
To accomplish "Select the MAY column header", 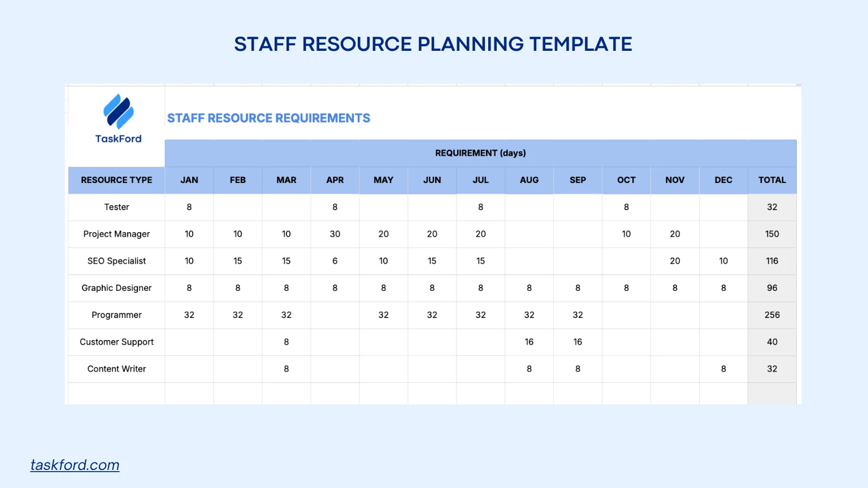I will click(x=384, y=180).
